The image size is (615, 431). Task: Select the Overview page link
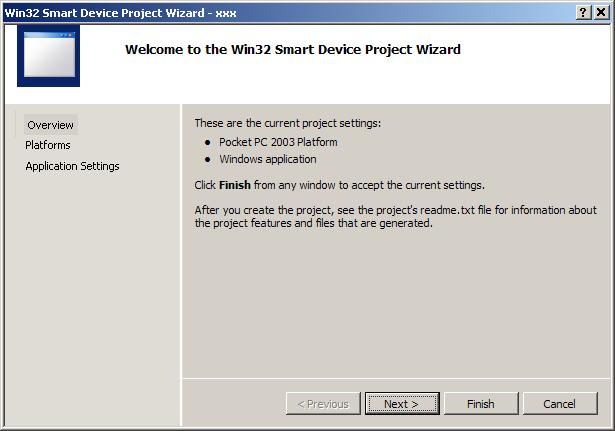tap(50, 125)
